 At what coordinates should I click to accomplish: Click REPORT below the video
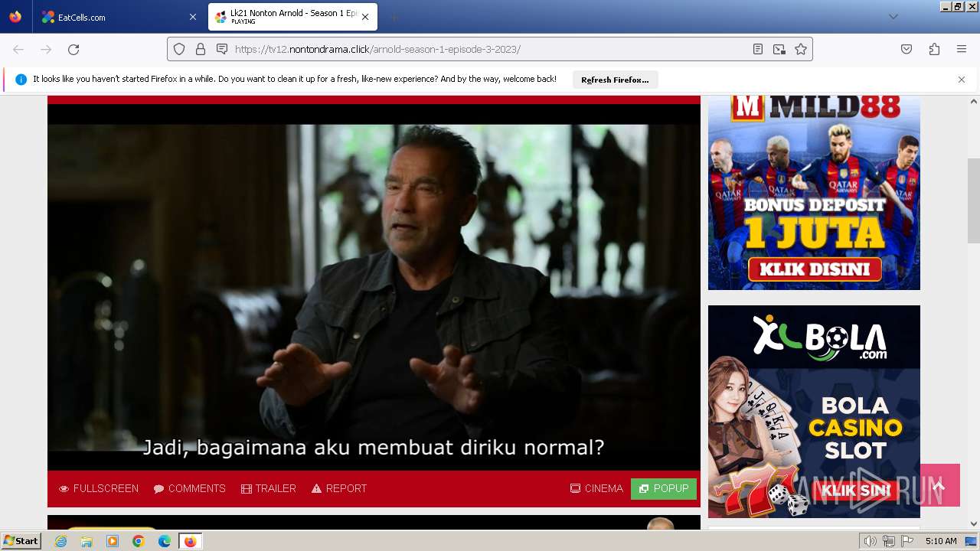[339, 488]
